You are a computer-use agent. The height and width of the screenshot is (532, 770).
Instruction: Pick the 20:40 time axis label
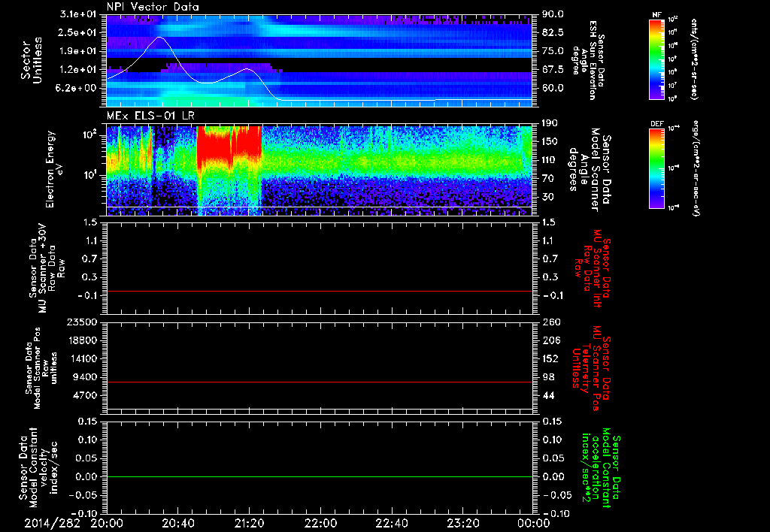point(179,523)
